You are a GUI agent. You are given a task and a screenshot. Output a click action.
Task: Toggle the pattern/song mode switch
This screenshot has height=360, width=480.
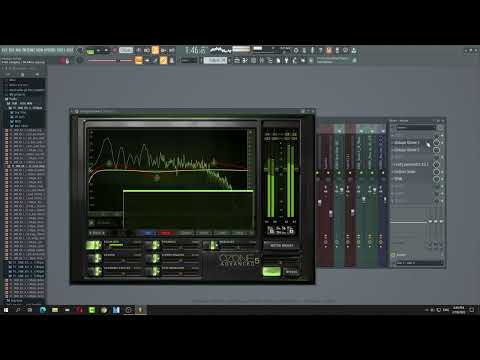tap(90, 51)
